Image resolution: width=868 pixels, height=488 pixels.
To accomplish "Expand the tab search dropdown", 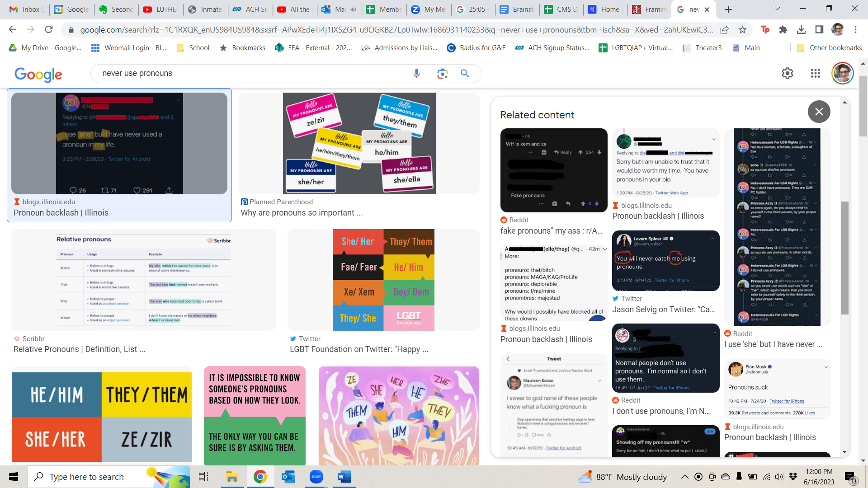I will click(x=777, y=9).
